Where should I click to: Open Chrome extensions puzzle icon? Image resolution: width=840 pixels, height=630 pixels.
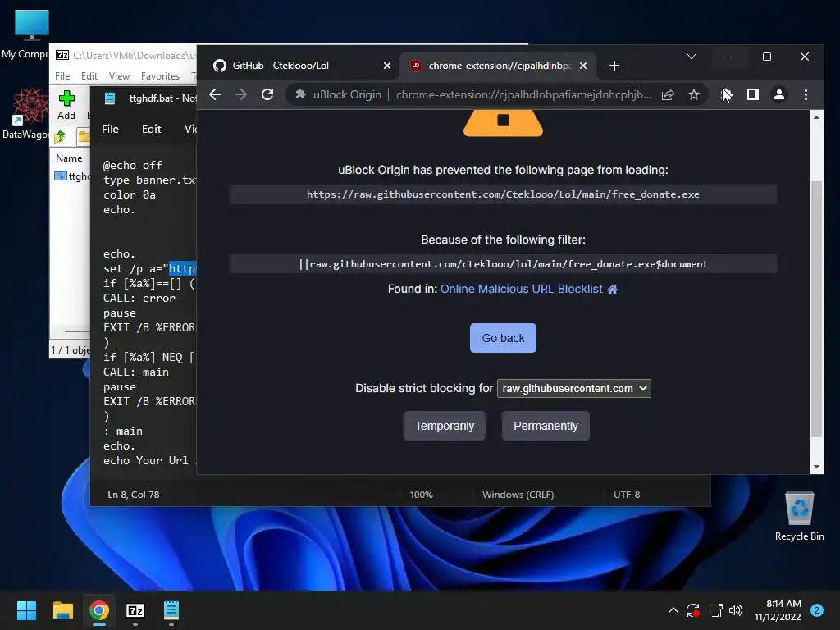727,95
